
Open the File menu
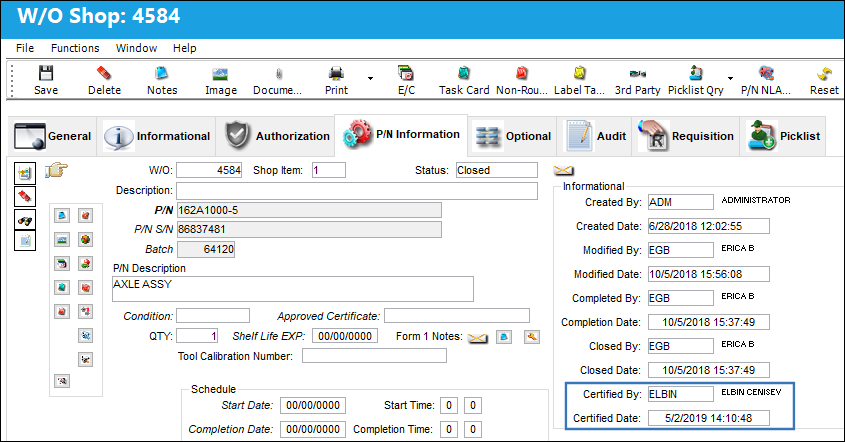pos(25,48)
